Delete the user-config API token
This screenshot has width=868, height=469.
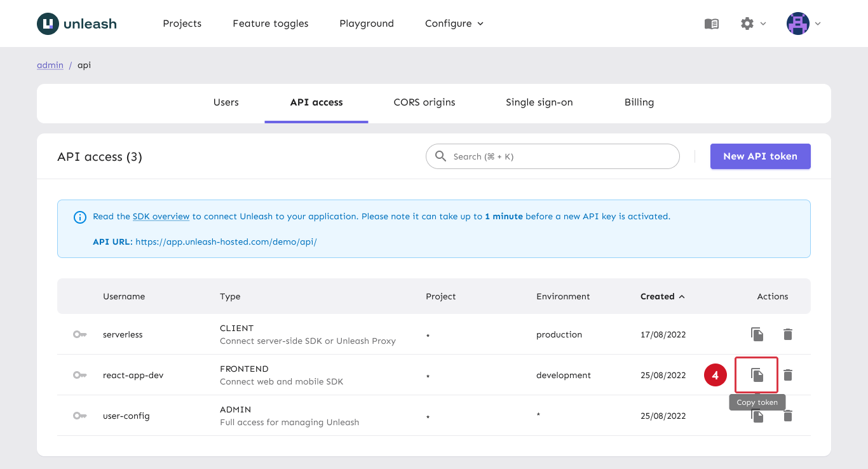[788, 416]
